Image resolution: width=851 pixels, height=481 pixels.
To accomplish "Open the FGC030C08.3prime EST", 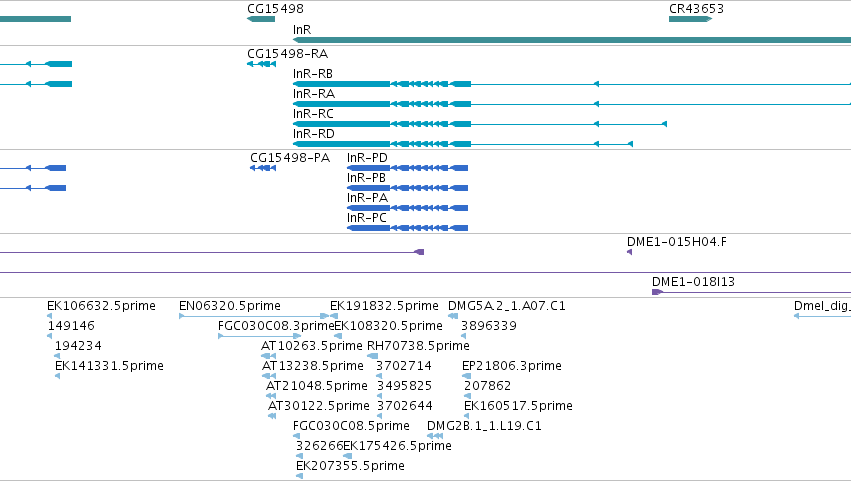I will click(x=259, y=336).
